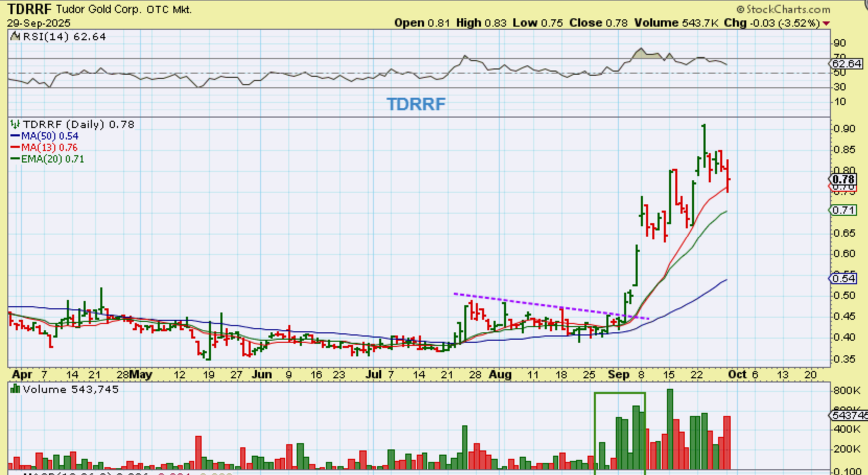The width and height of the screenshot is (868, 475).
Task: Click the May month label on the date axis
Action: (x=141, y=375)
